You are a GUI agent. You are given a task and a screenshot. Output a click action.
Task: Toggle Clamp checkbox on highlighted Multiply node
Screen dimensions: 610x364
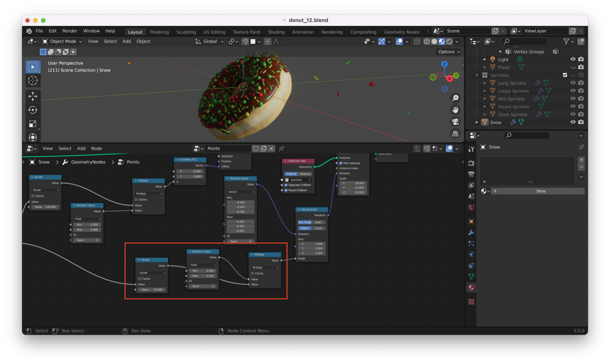(x=253, y=273)
